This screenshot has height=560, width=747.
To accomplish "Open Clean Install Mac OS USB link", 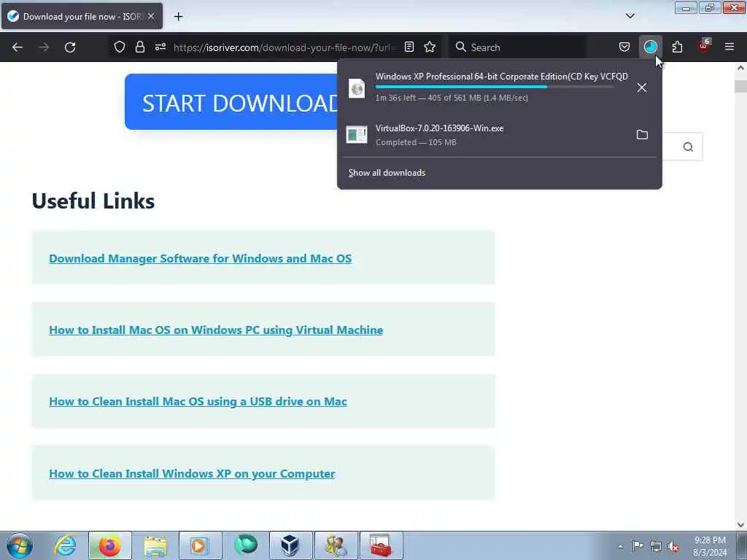I will [198, 402].
